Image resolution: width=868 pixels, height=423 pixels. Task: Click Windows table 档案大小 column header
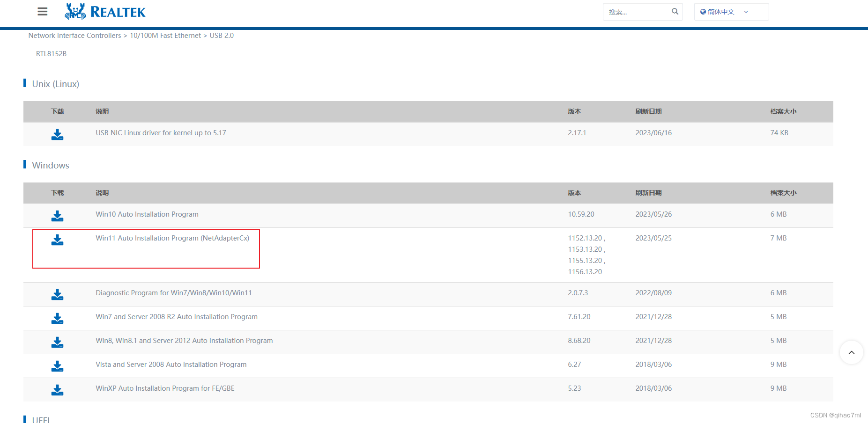(783, 193)
